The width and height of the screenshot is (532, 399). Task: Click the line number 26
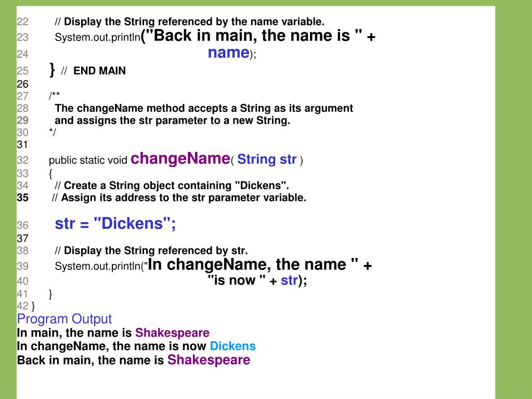click(23, 84)
